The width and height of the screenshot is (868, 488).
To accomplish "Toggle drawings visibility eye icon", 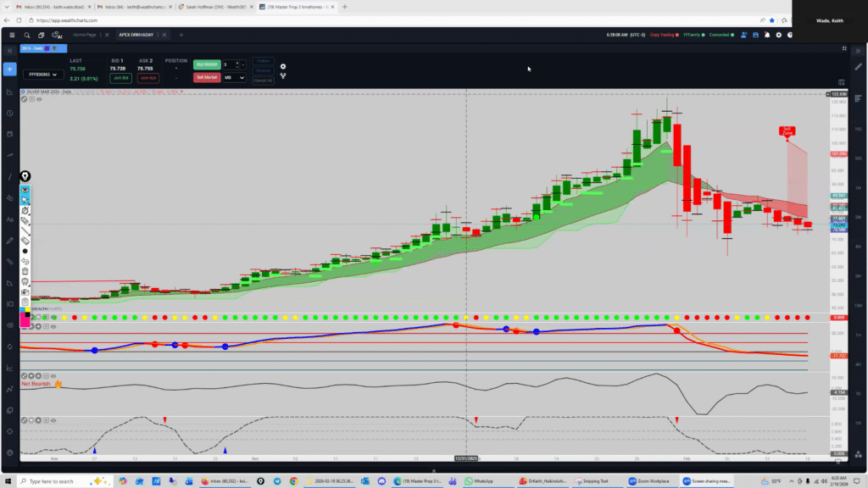I will [x=25, y=189].
